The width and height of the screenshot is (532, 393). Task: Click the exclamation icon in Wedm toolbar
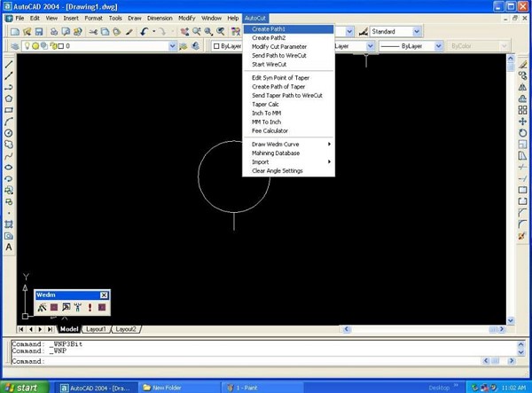click(x=90, y=307)
